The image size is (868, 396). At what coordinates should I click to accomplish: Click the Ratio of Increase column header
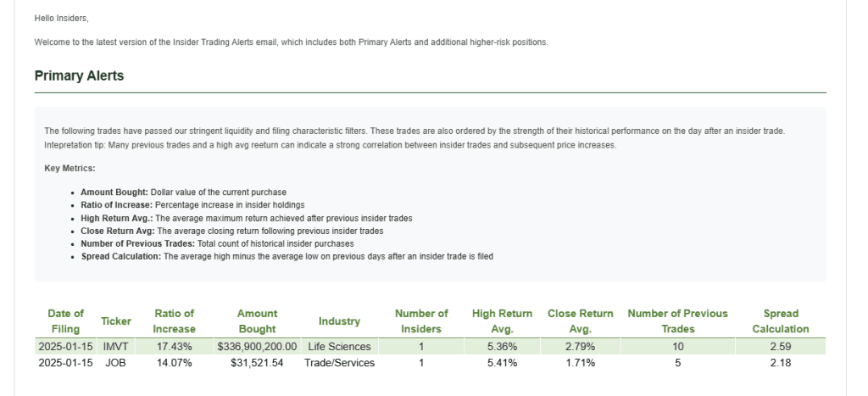[174, 321]
